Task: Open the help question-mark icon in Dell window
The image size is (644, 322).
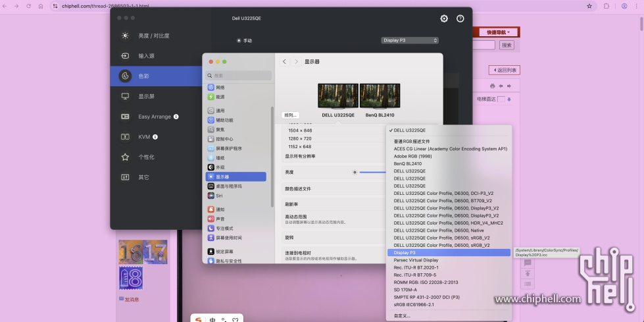Action: tap(460, 18)
